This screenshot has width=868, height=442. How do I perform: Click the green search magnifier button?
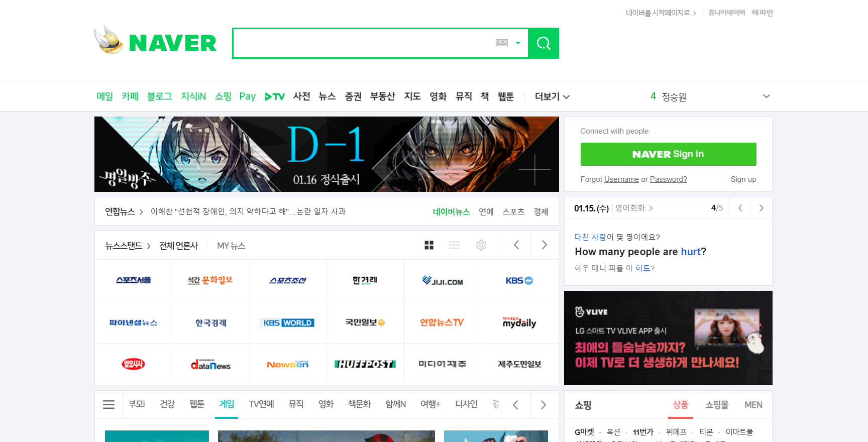(544, 43)
